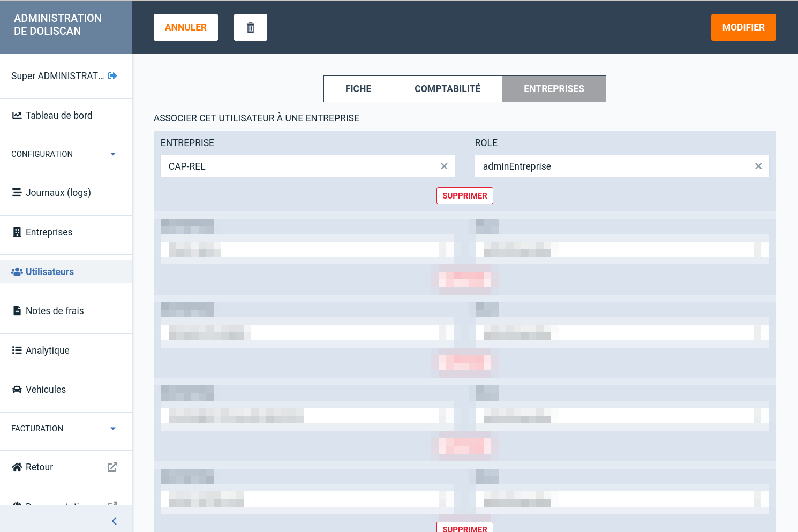The width and height of the screenshot is (798, 532).
Task: Open Notes de frais menu item
Action: click(x=66, y=311)
